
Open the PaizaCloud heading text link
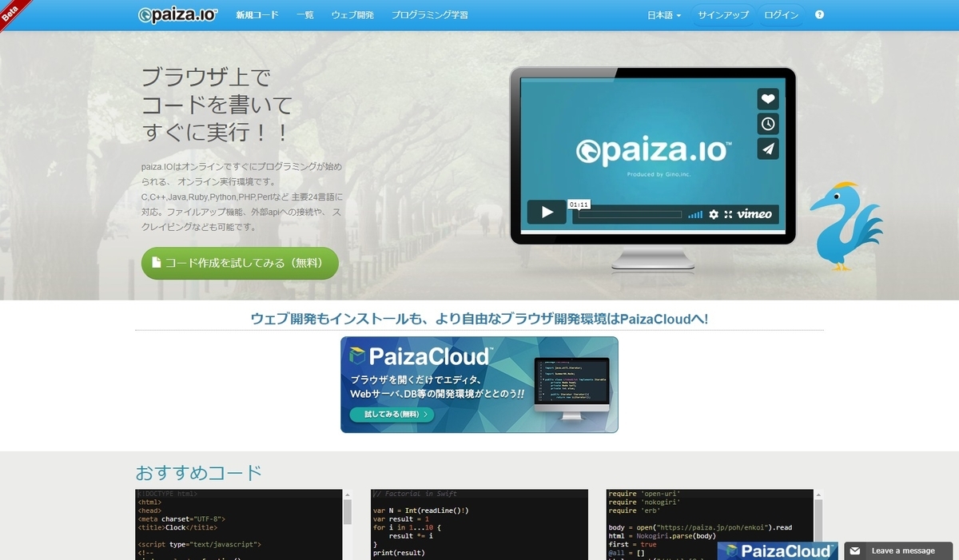pyautogui.click(x=479, y=319)
